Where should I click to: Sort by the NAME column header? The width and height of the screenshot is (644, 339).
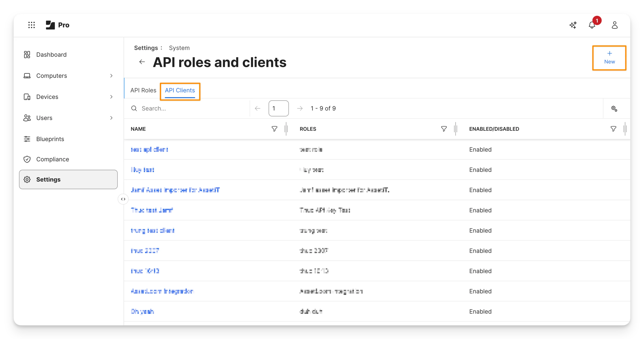click(138, 129)
